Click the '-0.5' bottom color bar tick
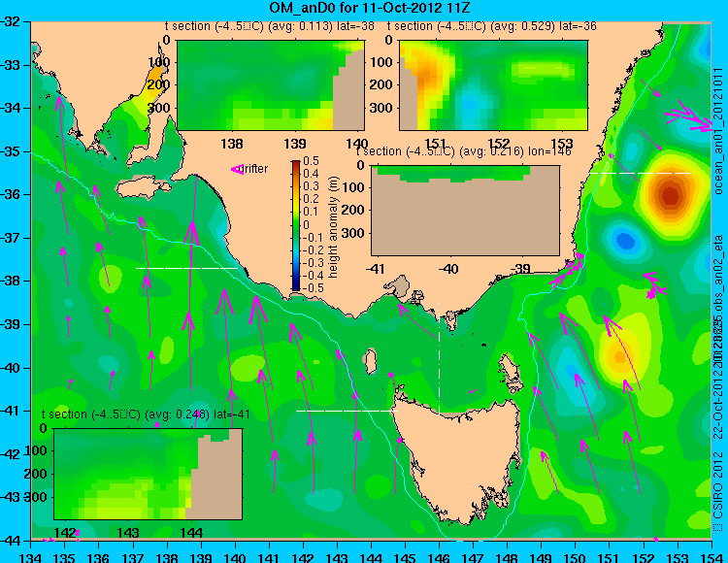Screen dimensions: 728x563 tap(313, 287)
